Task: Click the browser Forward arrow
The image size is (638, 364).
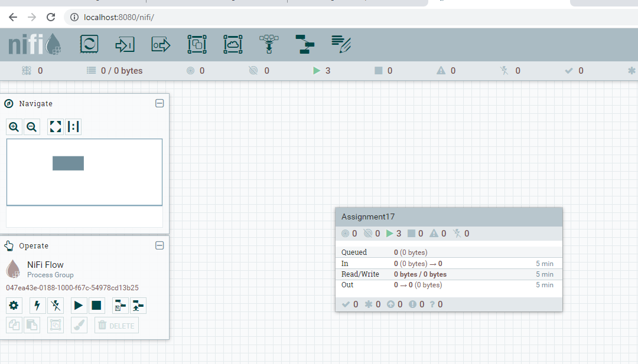Action: point(32,17)
